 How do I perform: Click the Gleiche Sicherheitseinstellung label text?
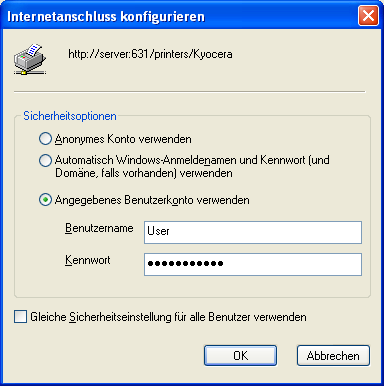pyautogui.click(x=168, y=317)
